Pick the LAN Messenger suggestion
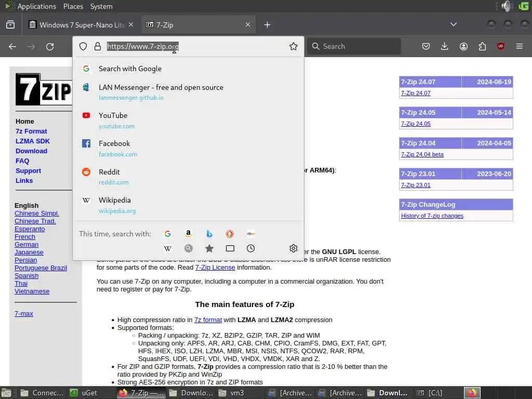The height and width of the screenshot is (399, 532). click(188, 92)
